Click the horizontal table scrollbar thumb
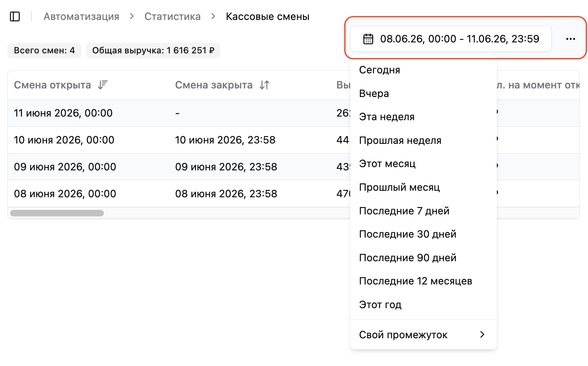Viewport: 588px width, 366px height. coord(57,213)
